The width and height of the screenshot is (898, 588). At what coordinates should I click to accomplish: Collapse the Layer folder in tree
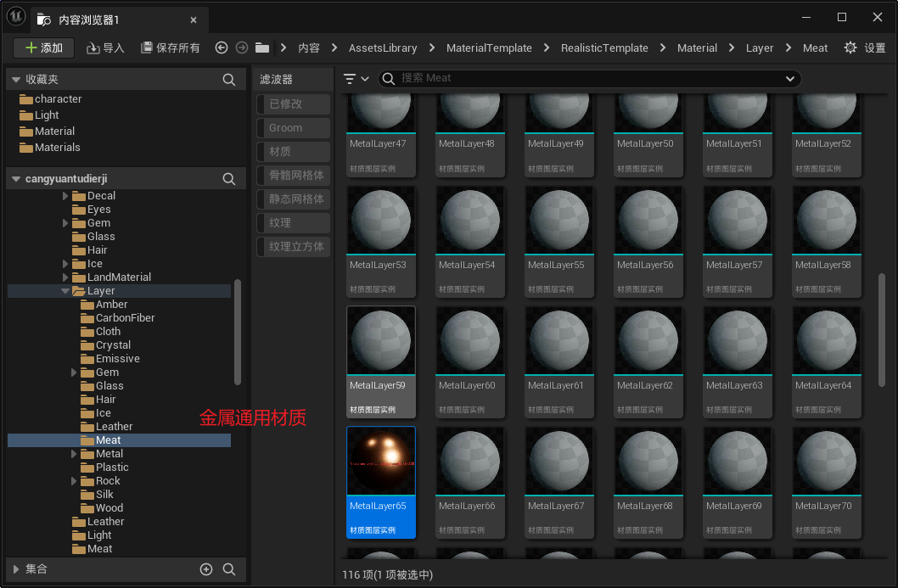click(x=66, y=291)
